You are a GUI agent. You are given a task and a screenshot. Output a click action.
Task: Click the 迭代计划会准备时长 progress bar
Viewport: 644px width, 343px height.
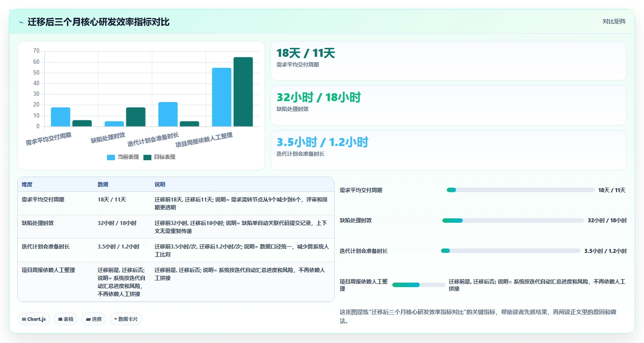click(511, 251)
